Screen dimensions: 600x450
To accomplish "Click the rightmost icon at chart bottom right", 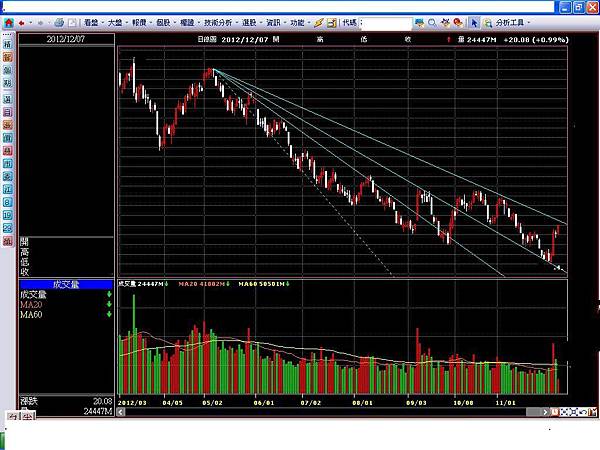I will point(593,412).
